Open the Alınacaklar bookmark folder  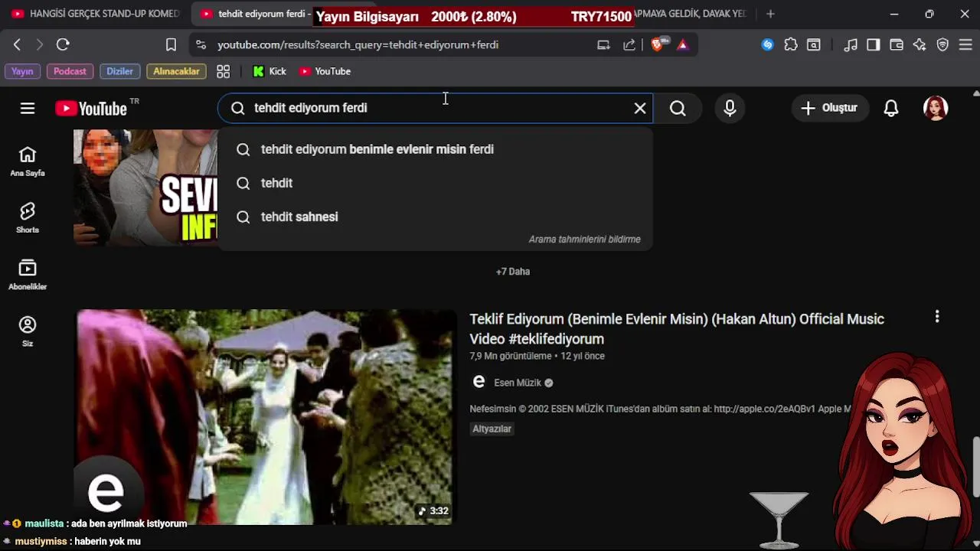pyautogui.click(x=176, y=71)
